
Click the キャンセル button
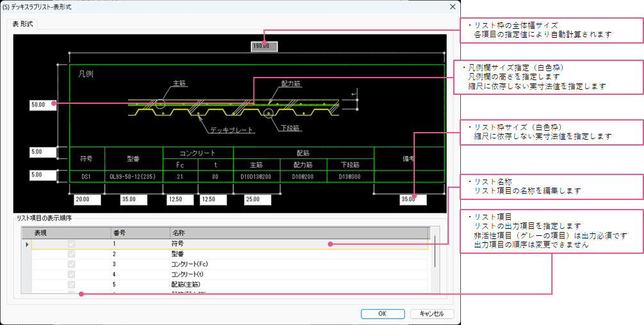pos(432,313)
